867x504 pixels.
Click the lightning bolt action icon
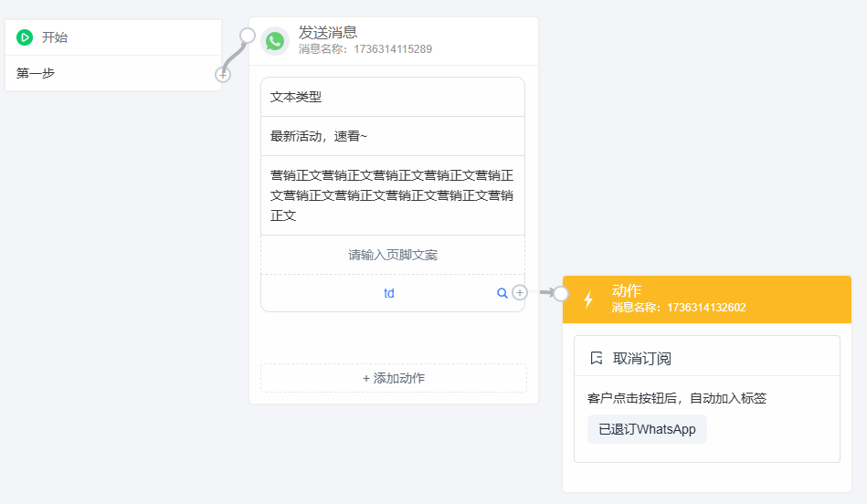point(589,299)
